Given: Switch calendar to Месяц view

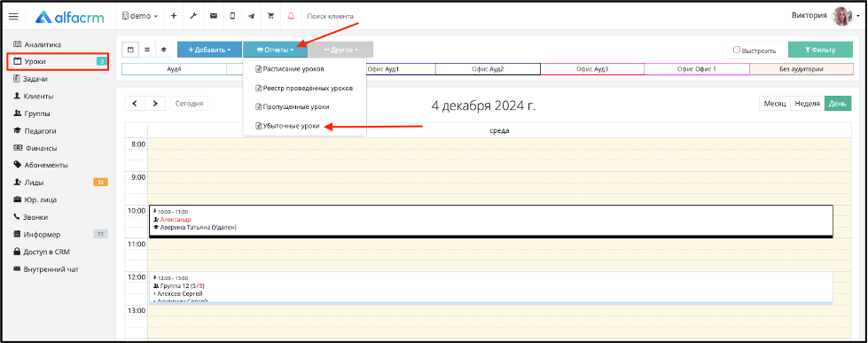Looking at the screenshot, I should (x=775, y=104).
